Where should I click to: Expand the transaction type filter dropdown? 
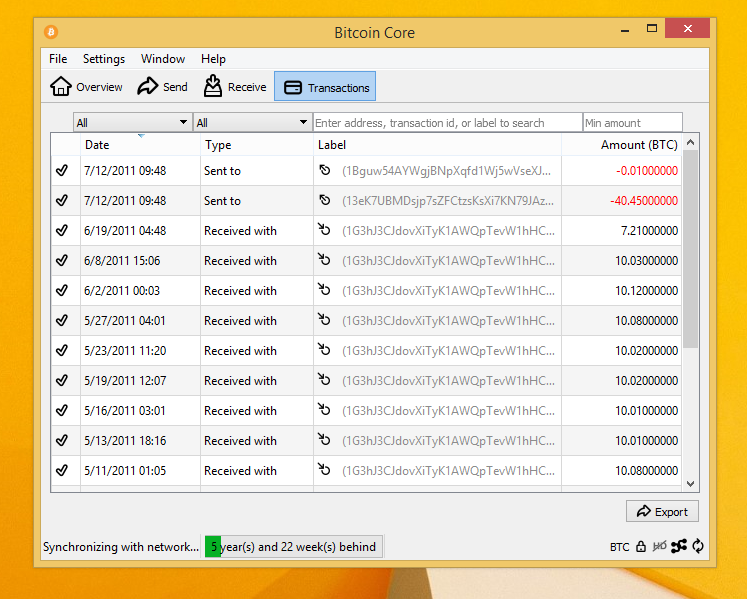pos(252,122)
